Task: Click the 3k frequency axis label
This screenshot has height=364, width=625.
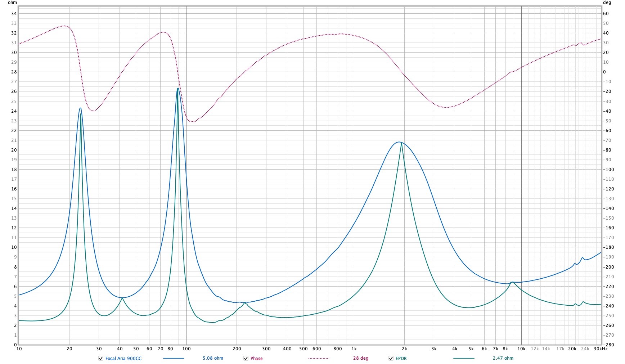Action: 434,349
